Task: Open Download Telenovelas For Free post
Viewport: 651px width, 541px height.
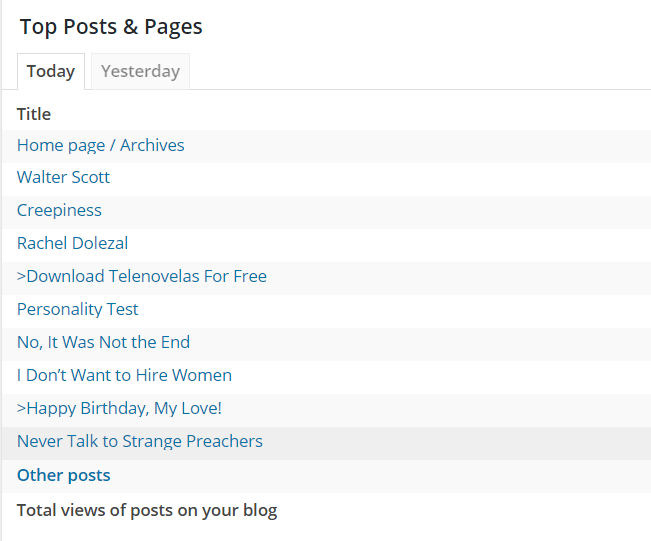Action: pyautogui.click(x=141, y=276)
